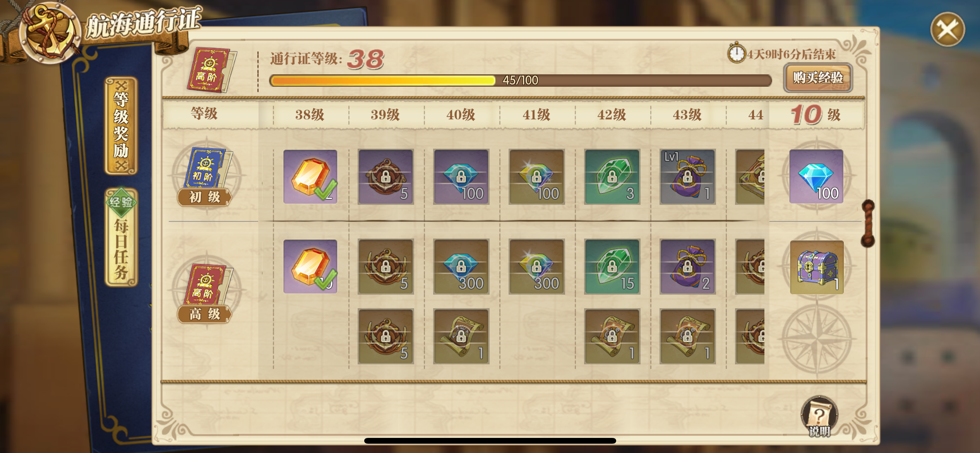Image resolution: width=980 pixels, height=453 pixels.
Task: Open the red 高阶 pass book icon at top
Action: (211, 70)
